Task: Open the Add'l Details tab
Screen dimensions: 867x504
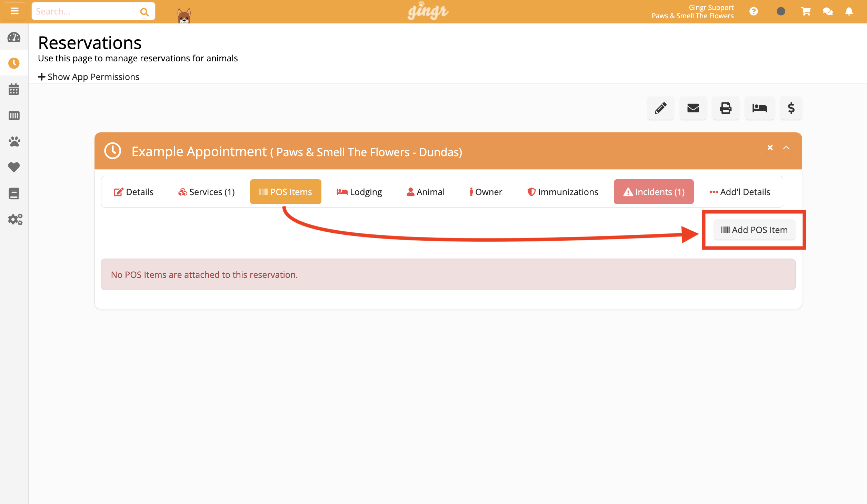Action: click(x=740, y=192)
